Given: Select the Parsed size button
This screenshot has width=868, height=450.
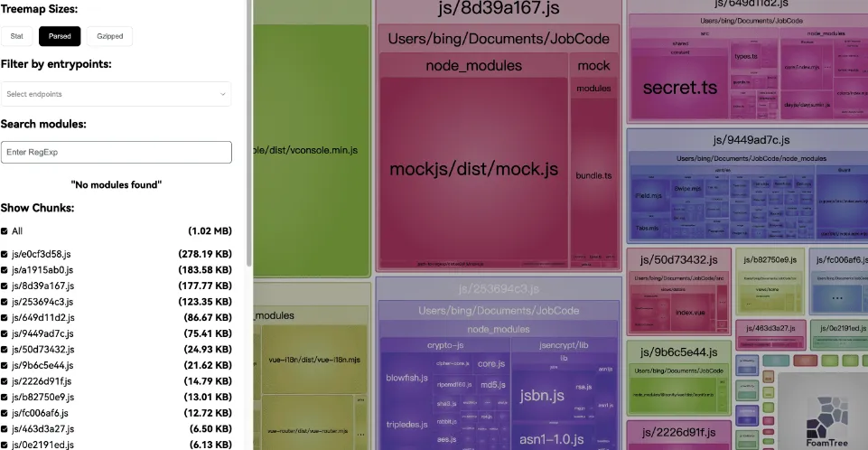Looking at the screenshot, I should tap(60, 36).
